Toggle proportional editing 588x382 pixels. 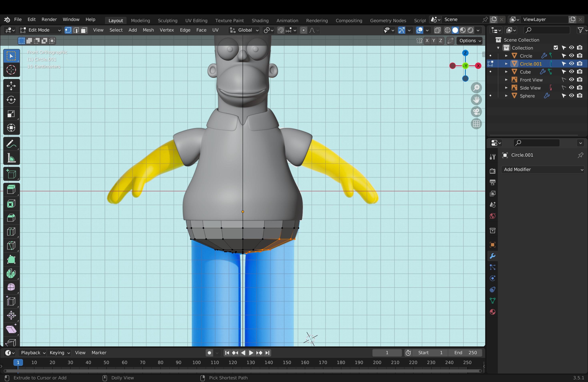point(303,30)
